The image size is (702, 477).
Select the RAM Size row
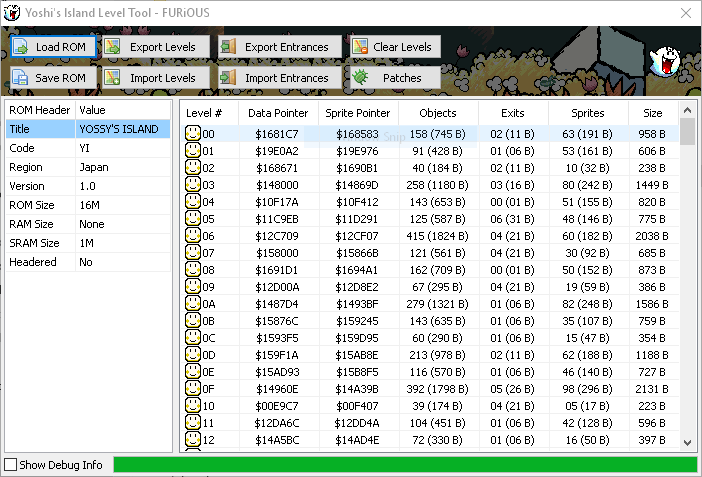(x=88, y=224)
